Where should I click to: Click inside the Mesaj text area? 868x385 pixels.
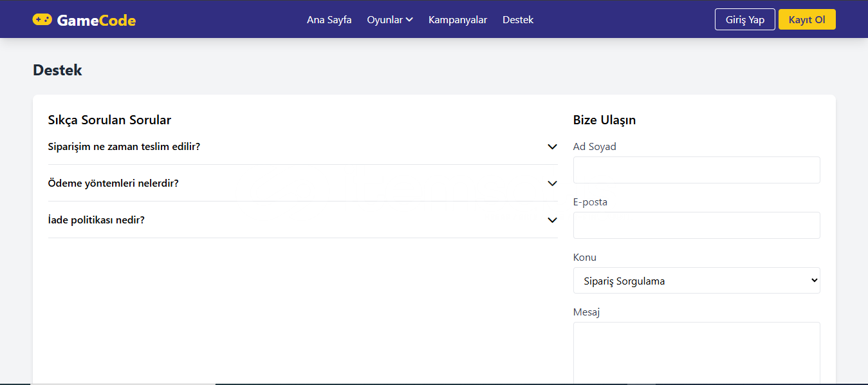pos(696,353)
